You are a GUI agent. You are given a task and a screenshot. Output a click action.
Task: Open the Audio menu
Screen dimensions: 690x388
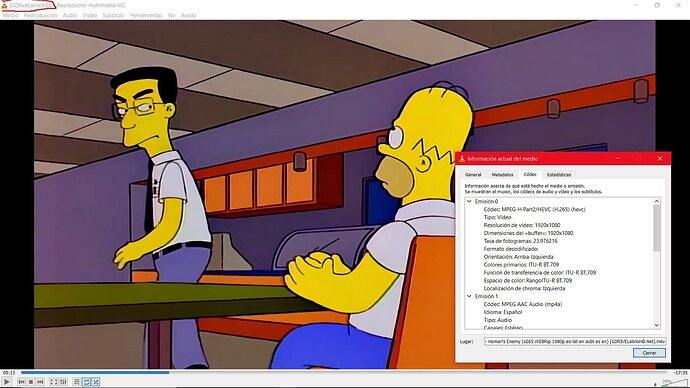(70, 15)
